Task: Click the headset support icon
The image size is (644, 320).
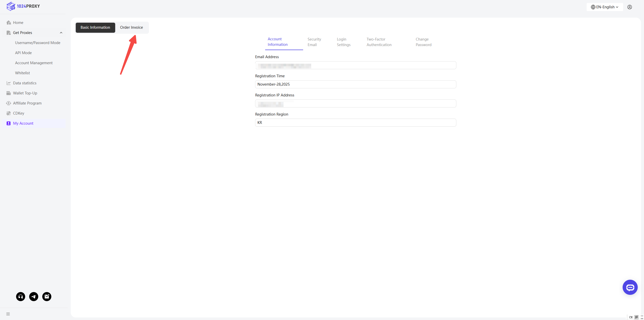Action: [21, 297]
